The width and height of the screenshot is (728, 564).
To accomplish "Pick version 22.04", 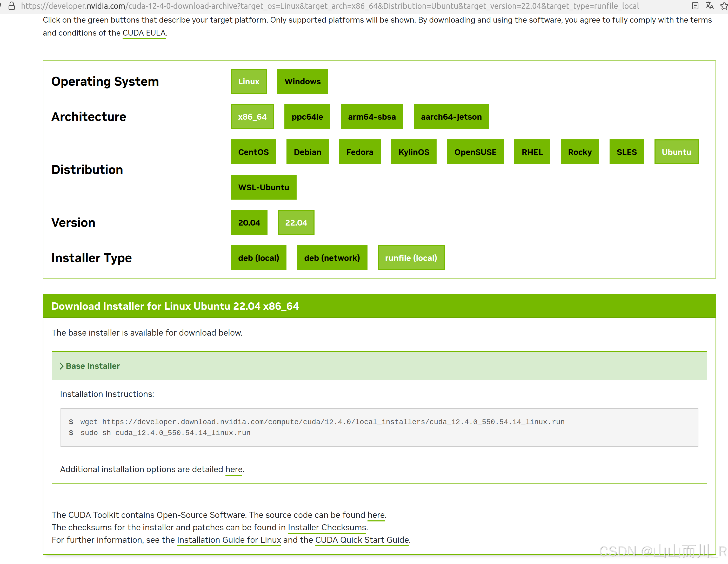I will click(x=296, y=222).
